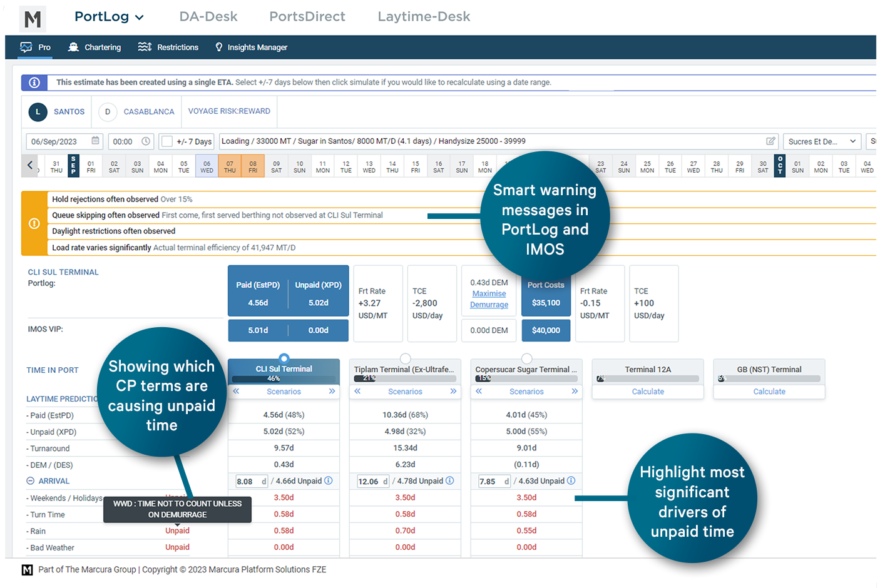880x588 pixels.
Task: Select the Pro menu item
Action: click(36, 48)
